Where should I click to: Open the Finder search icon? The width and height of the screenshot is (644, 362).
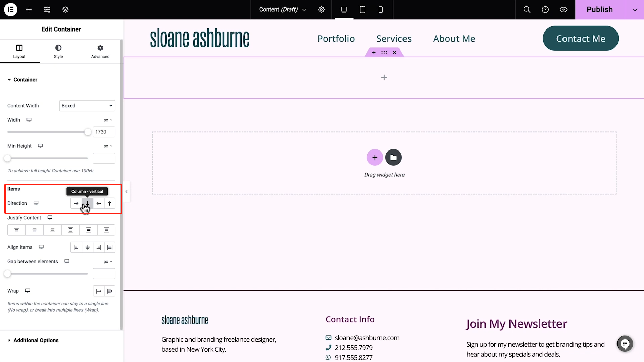point(527,10)
